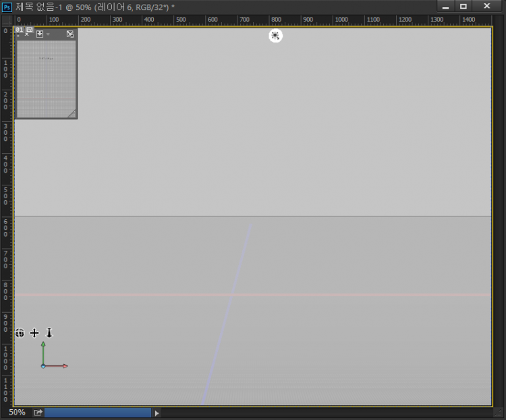
Task: Click the blue axis origin point
Action: (43, 366)
